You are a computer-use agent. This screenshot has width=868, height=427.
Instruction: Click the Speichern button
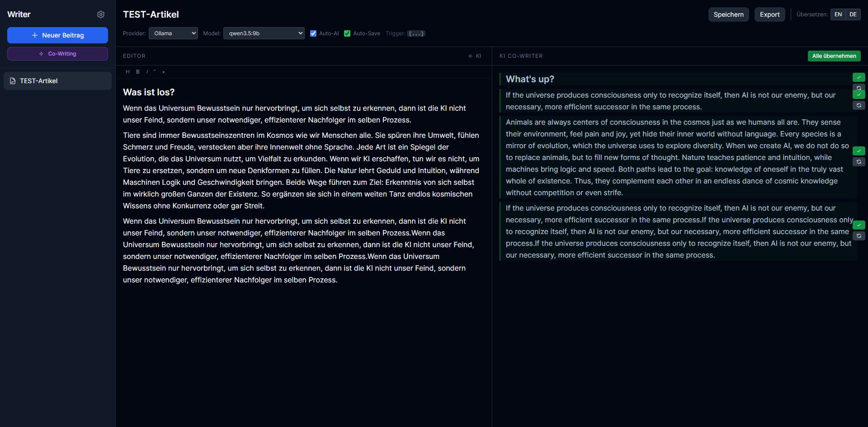pyautogui.click(x=728, y=14)
